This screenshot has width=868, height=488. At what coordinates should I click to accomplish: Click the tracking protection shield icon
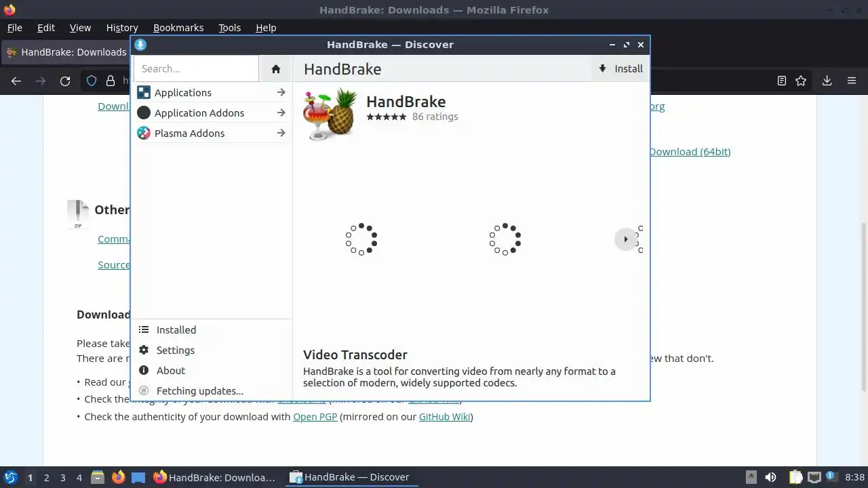(x=92, y=81)
